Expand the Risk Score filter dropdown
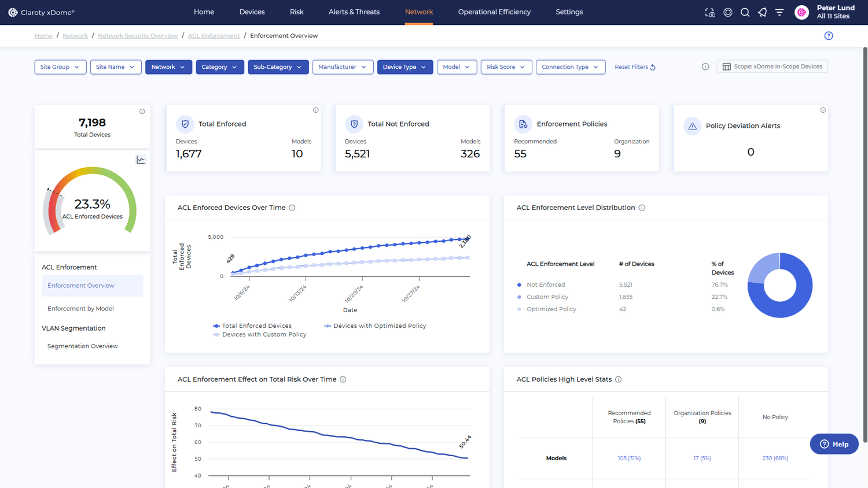The image size is (868, 488). [506, 67]
